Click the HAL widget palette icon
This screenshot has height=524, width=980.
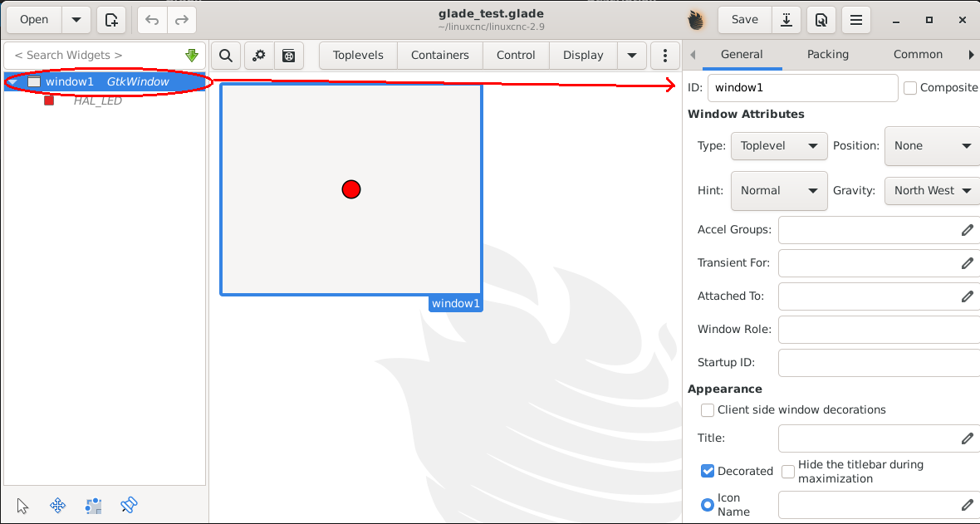pos(288,56)
